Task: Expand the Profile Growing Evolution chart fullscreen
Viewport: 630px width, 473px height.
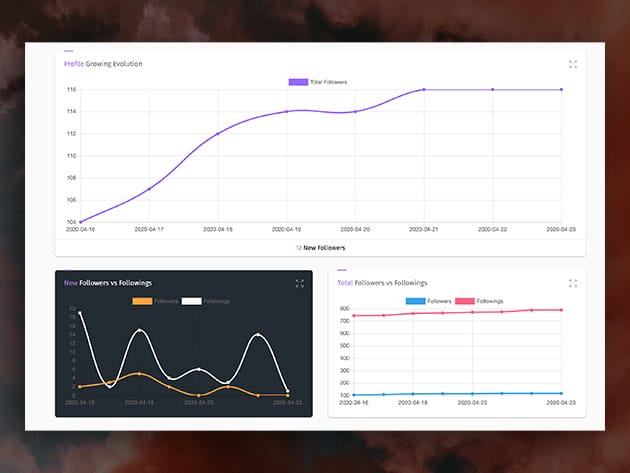Action: (x=573, y=64)
